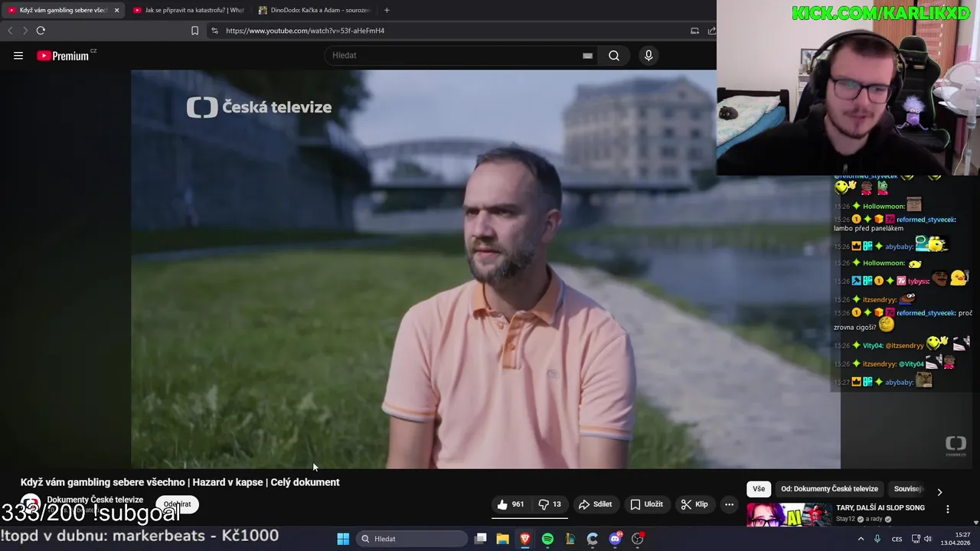Open the YouTube hamburger guide menu
The height and width of the screenshot is (551, 980).
pyautogui.click(x=18, y=55)
